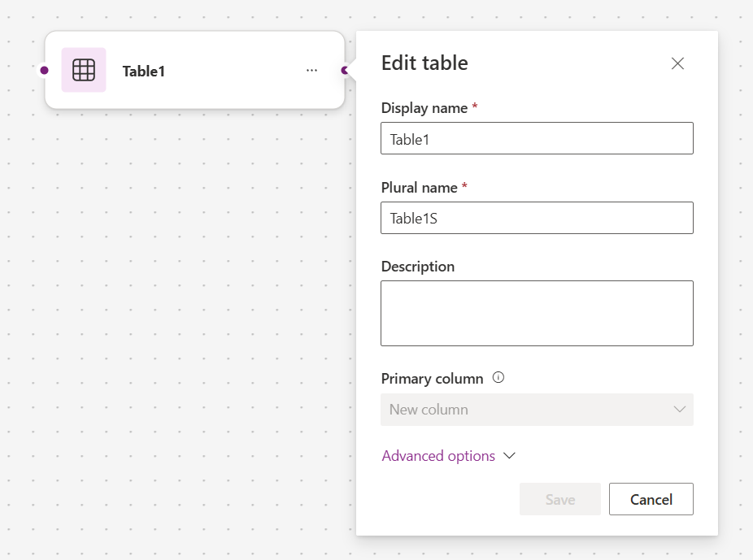Open the Table1 more options ellipsis menu
The height and width of the screenshot is (560, 753).
tap(312, 71)
